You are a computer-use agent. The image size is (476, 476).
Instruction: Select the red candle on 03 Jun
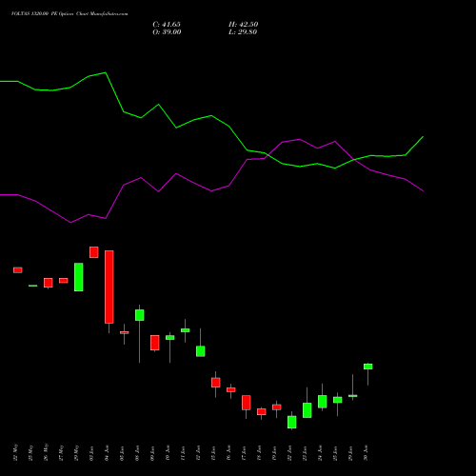[x=94, y=252]
